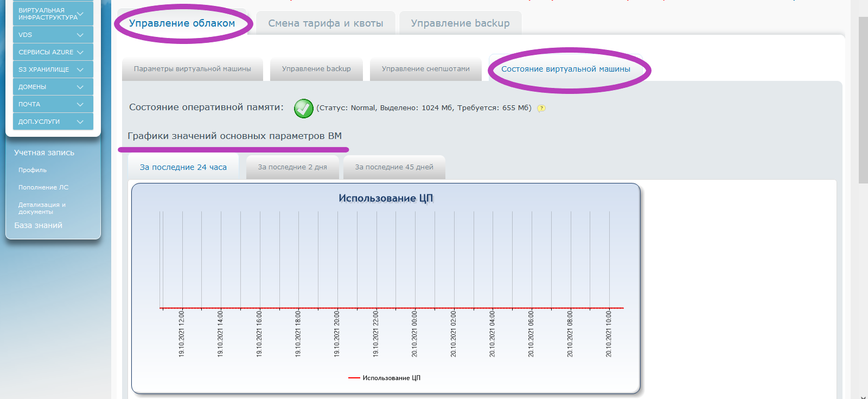
Task: Open the База знаний link
Action: click(38, 225)
